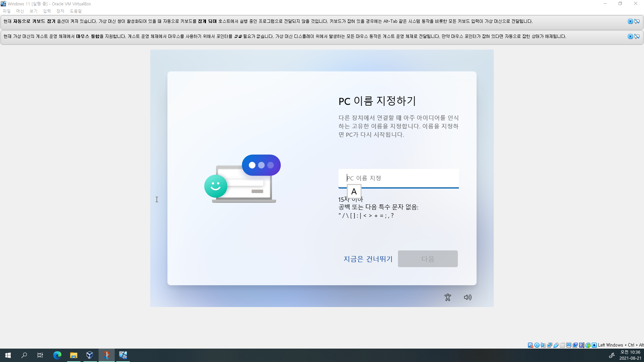Open the accessibility options icon

pos(447,297)
